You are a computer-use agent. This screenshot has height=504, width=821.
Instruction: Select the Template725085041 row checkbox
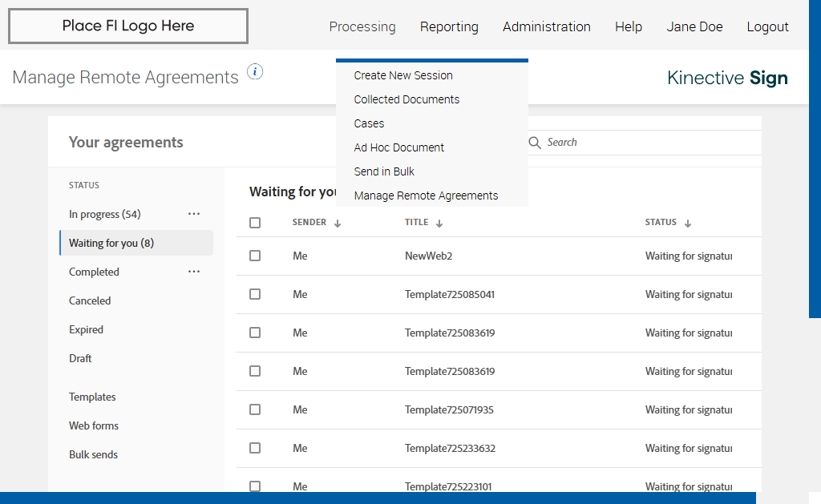point(255,294)
